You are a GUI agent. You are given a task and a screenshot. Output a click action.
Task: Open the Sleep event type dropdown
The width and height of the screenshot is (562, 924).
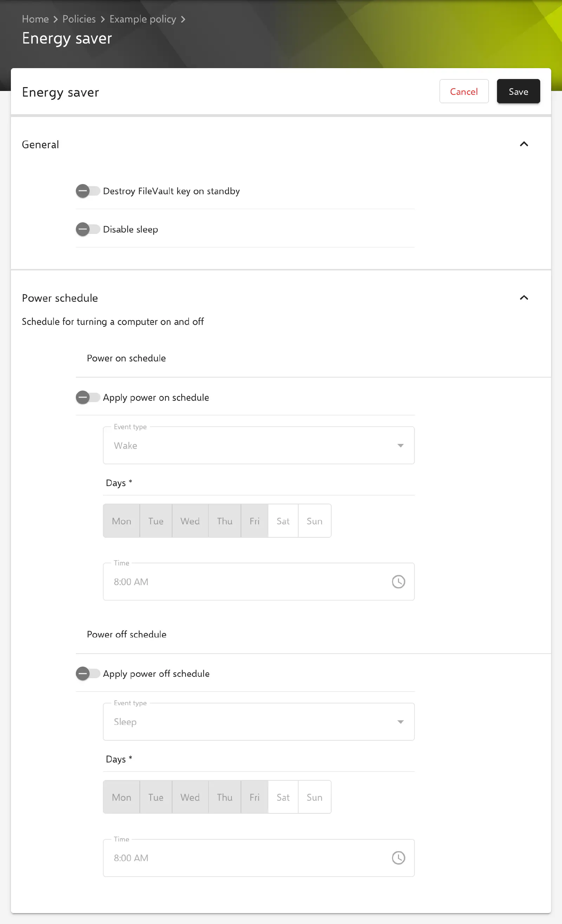coord(259,721)
